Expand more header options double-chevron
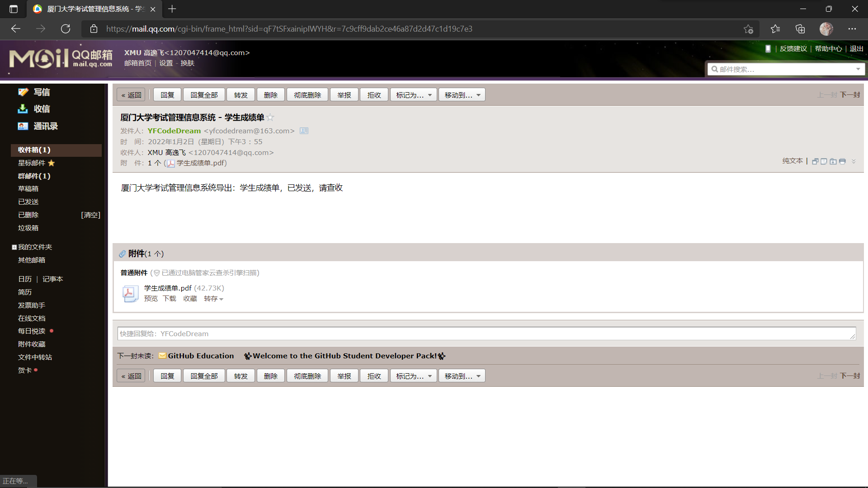The height and width of the screenshot is (488, 868). click(854, 161)
